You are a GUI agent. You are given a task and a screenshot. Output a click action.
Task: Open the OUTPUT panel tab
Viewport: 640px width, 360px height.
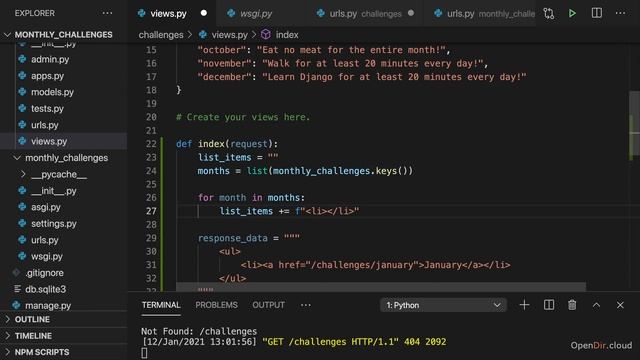tap(268, 305)
